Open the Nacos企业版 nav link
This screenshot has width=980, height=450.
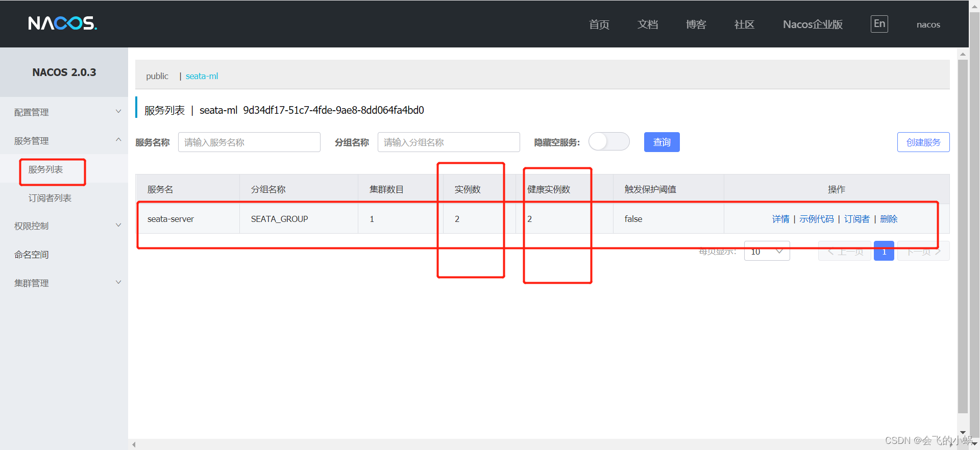tap(813, 24)
